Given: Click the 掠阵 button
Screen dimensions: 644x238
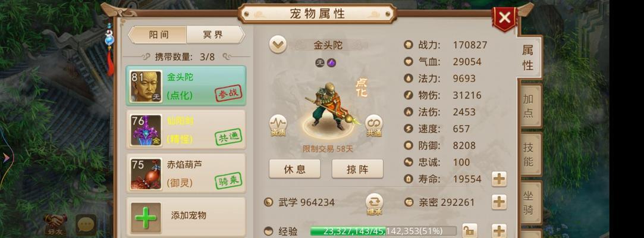Looking at the screenshot, I should coord(357,169).
